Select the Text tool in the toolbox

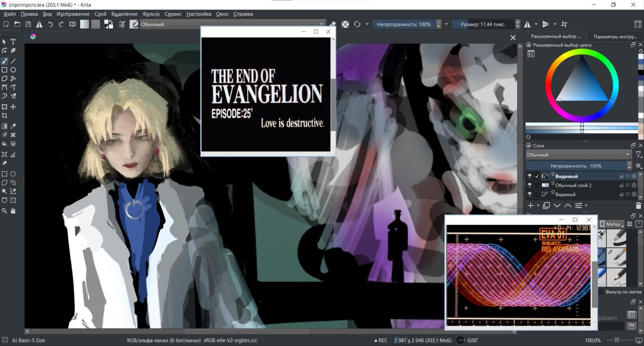[13, 41]
